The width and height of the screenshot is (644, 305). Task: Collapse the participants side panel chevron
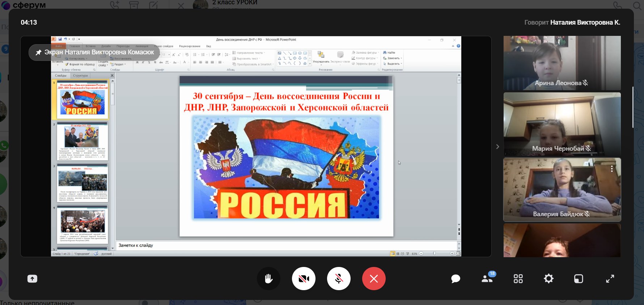coord(497,147)
